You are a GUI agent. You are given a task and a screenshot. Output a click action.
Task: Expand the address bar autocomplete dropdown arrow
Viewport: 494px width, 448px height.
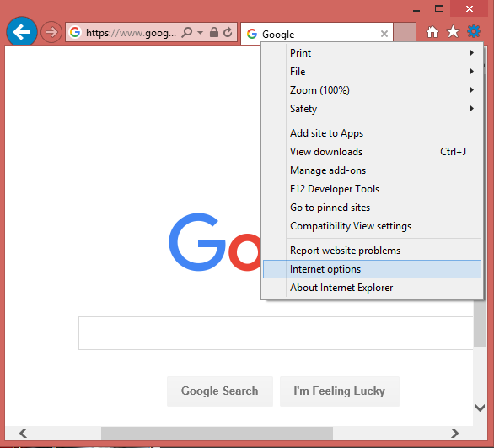(x=200, y=32)
